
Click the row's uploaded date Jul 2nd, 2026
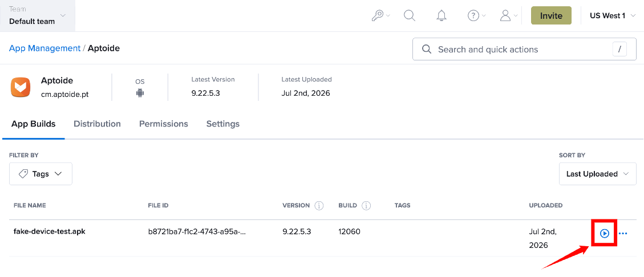[542, 238]
